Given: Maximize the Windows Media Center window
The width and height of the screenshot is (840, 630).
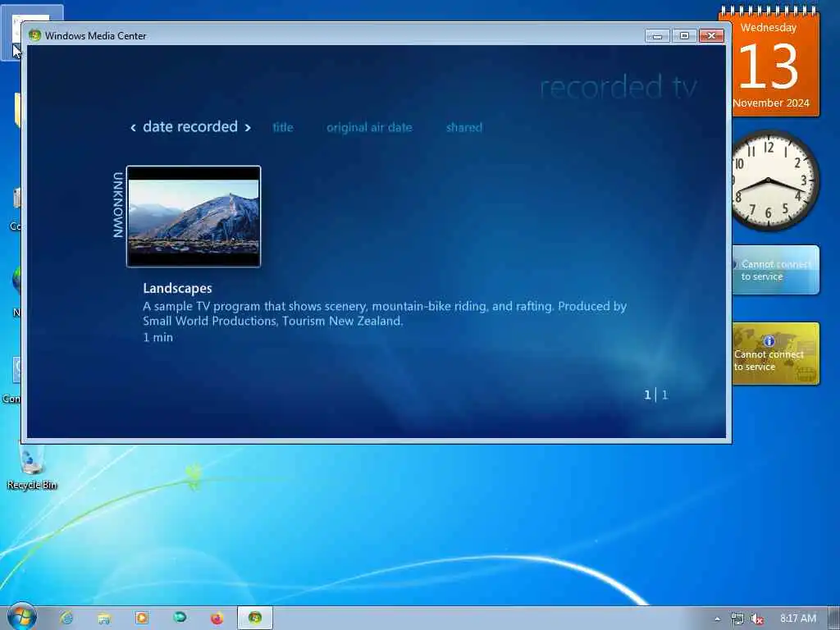Looking at the screenshot, I should pyautogui.click(x=684, y=36).
